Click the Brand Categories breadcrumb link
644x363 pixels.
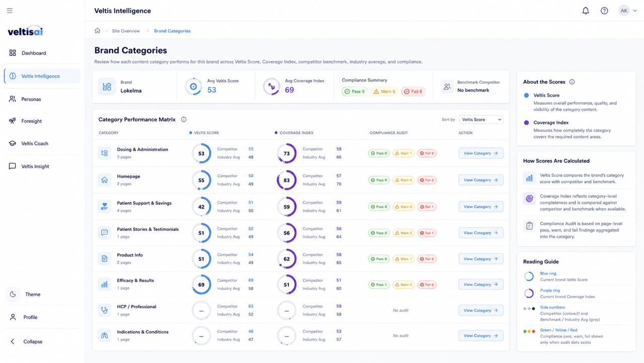(x=172, y=31)
